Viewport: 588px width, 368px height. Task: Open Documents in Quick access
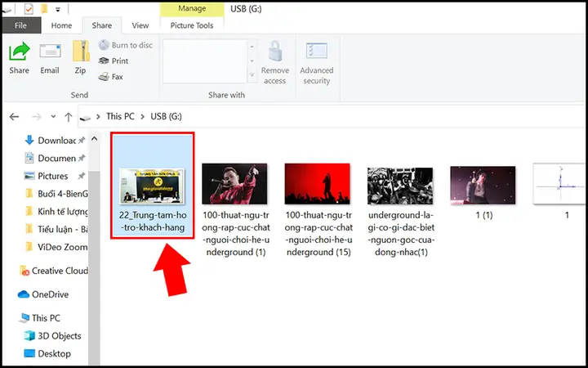coord(56,159)
